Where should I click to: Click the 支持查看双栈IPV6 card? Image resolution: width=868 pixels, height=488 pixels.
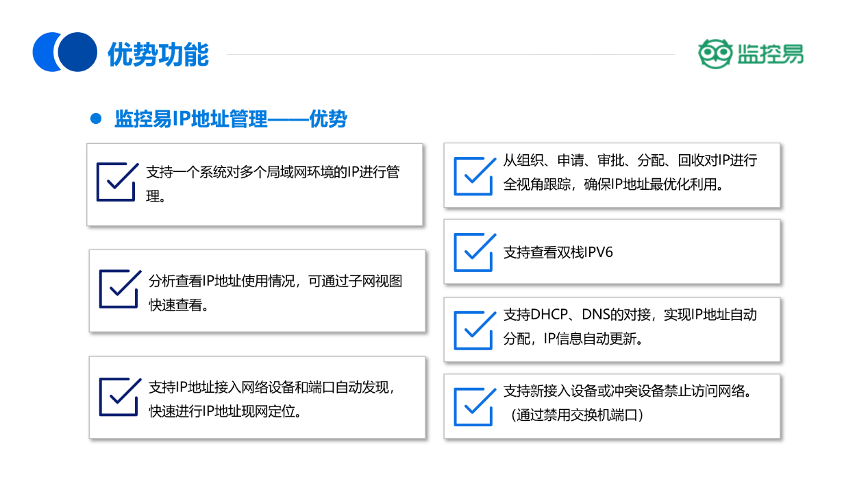[x=612, y=251]
